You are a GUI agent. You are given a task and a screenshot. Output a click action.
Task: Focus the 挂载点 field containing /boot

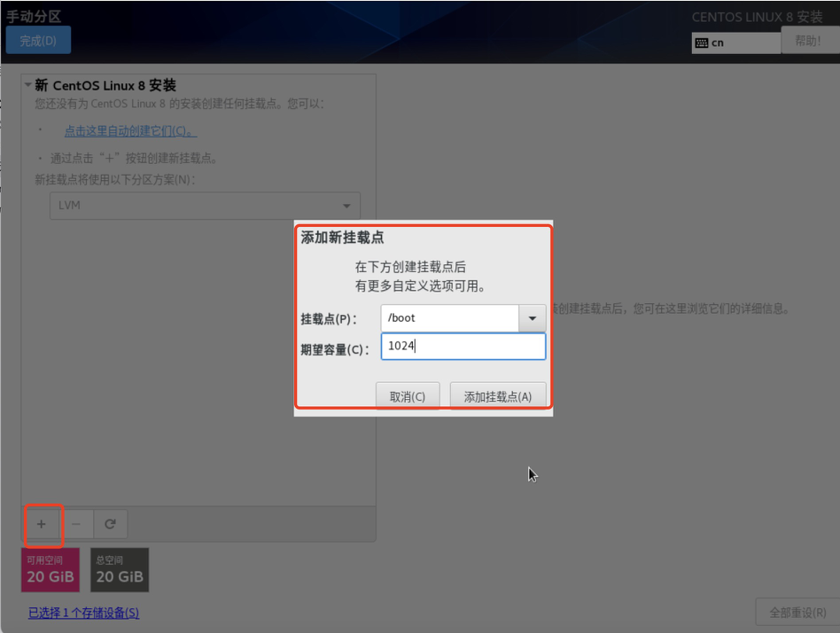450,318
